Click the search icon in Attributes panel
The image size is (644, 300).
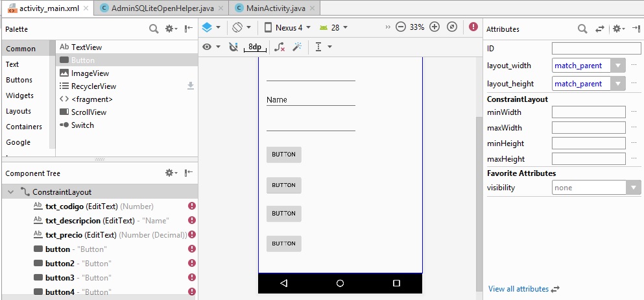582,29
